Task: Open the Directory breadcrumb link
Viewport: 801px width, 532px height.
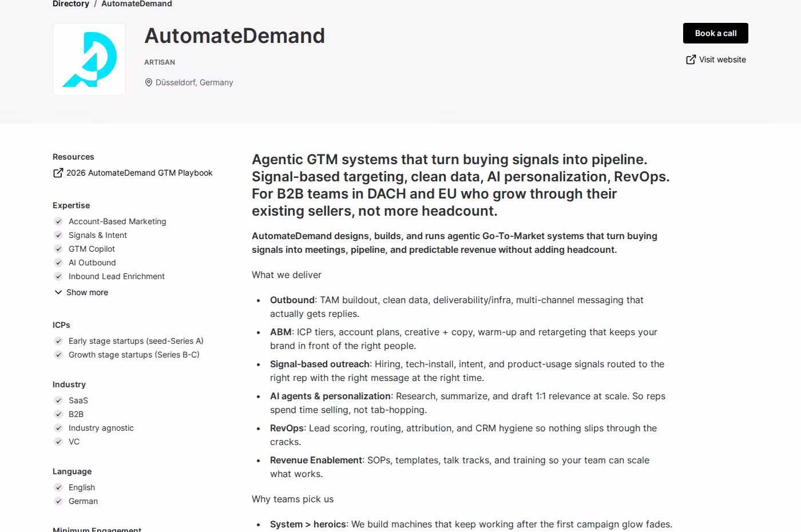Action: click(x=71, y=4)
